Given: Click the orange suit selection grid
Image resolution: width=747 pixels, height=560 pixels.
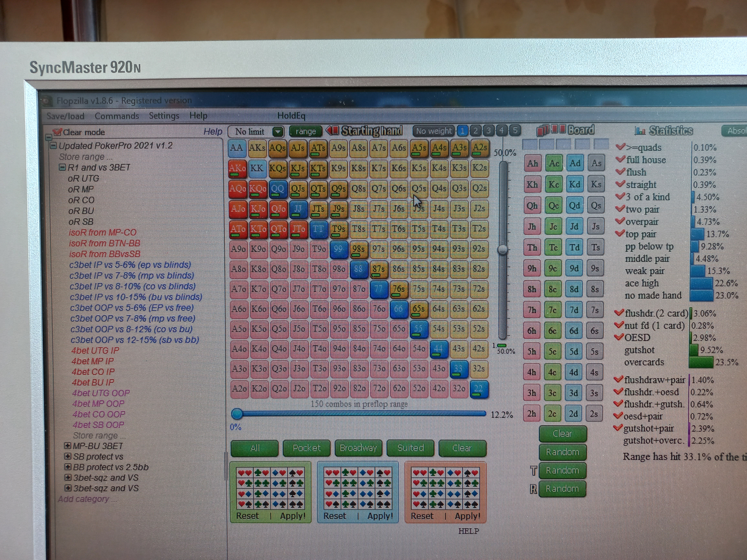Looking at the screenshot, I should point(445,488).
